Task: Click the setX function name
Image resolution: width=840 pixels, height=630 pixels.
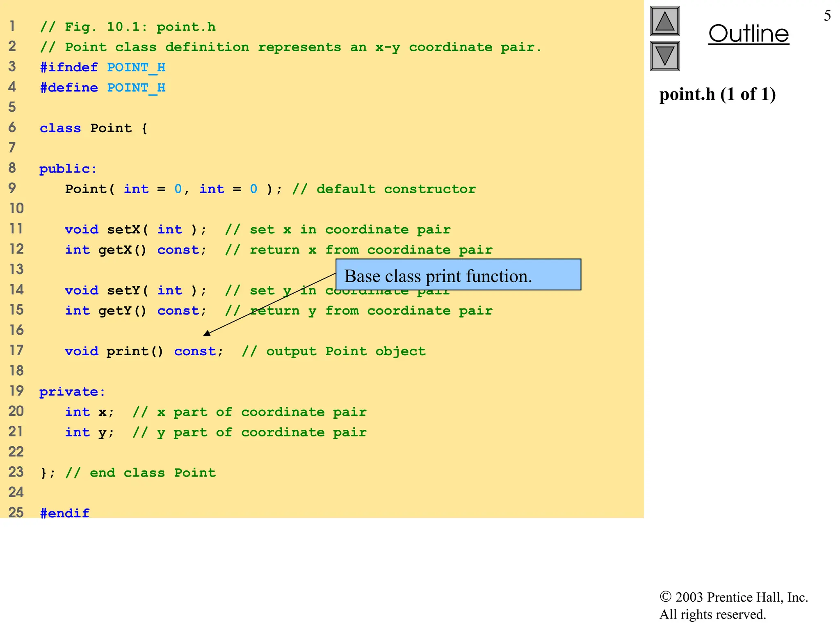Action: (123, 229)
